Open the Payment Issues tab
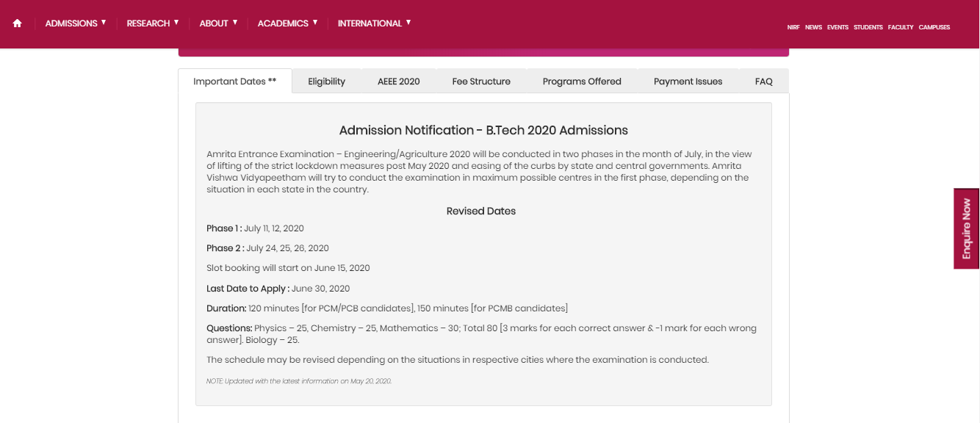Image resolution: width=980 pixels, height=423 pixels. (688, 82)
